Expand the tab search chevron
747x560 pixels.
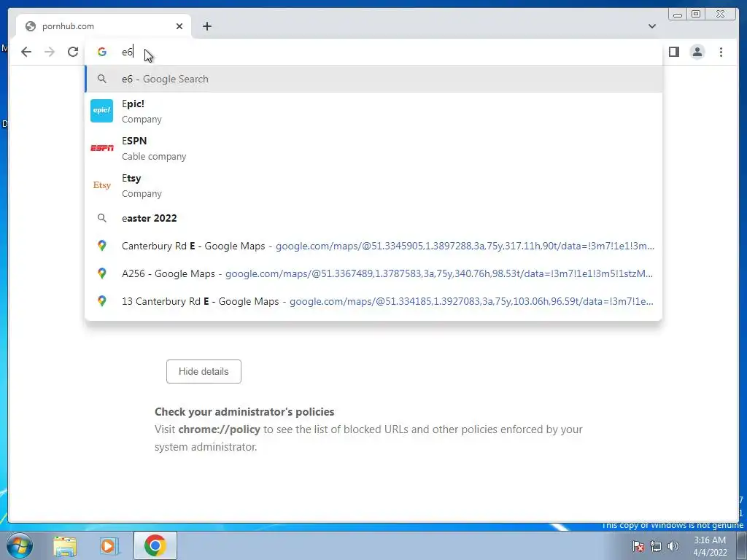point(651,26)
